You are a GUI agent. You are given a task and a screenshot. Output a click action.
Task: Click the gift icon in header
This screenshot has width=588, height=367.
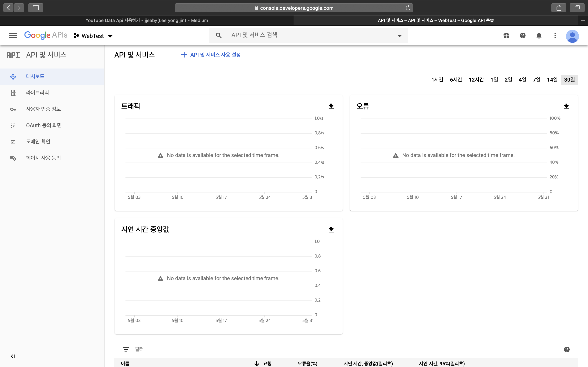click(x=506, y=36)
